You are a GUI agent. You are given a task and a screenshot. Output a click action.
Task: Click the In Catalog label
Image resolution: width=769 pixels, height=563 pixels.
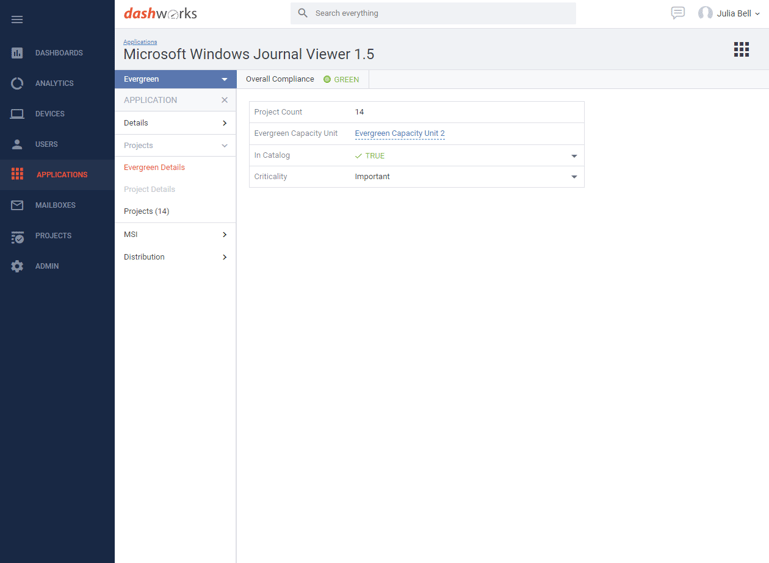[x=272, y=155]
